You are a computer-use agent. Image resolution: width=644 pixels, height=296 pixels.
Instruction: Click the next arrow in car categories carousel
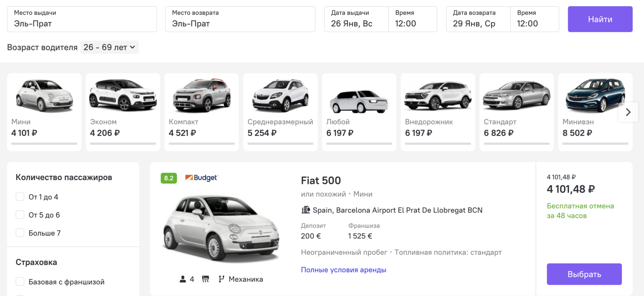(628, 112)
